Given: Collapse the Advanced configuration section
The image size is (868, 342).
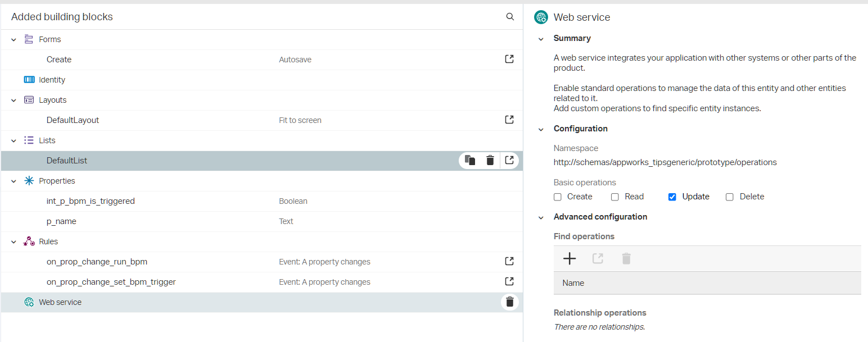Looking at the screenshot, I should click(x=541, y=217).
